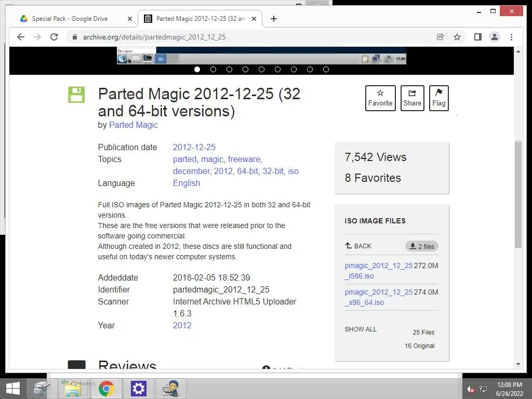Click identifier text partedmagic_2012_12_25

[x=221, y=290]
